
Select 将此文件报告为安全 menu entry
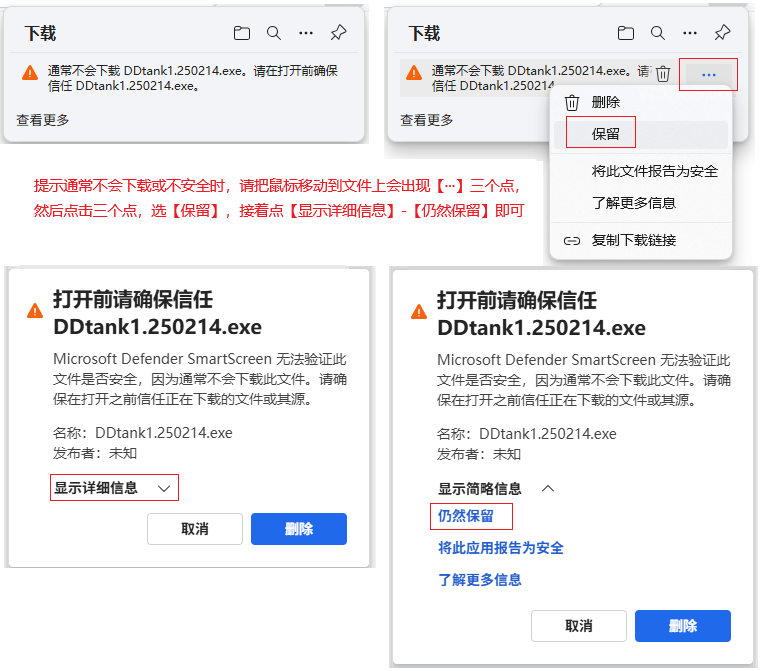click(641, 171)
